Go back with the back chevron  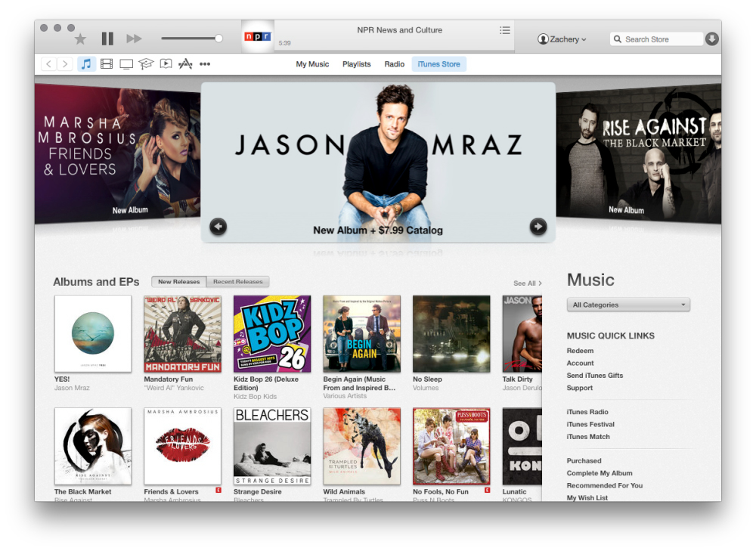[48, 63]
